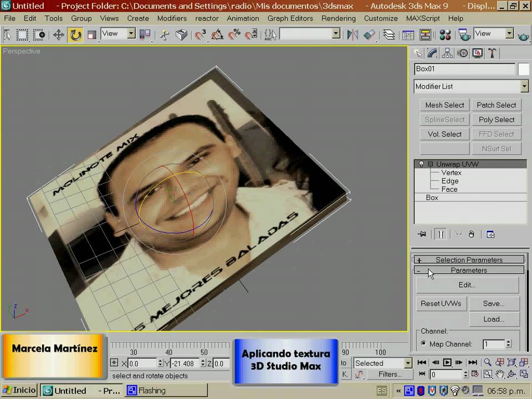This screenshot has width=532, height=399.
Task: Select the Map Channel radio button
Action: click(423, 344)
